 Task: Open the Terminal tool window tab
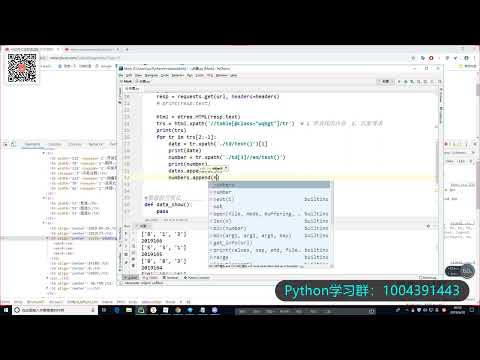pos(171,277)
